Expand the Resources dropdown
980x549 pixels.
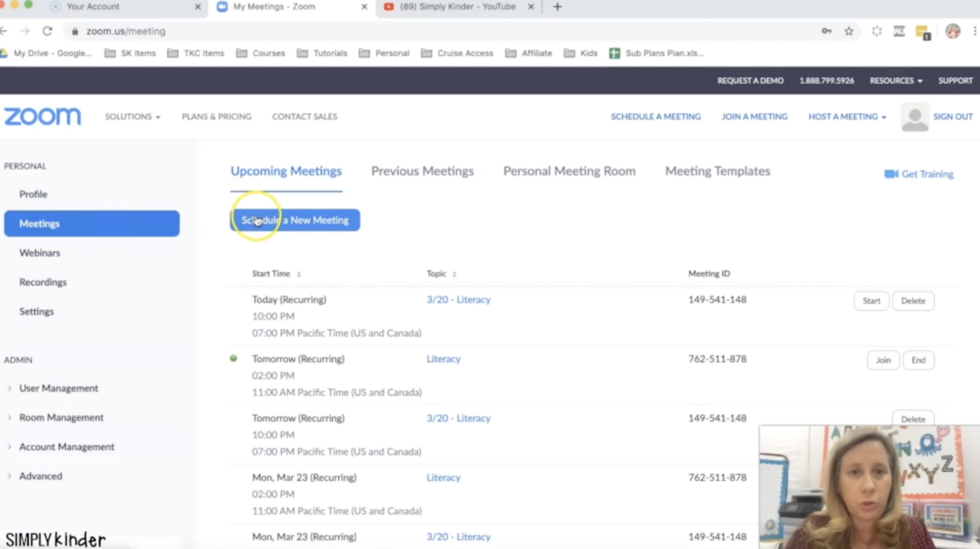pos(896,80)
